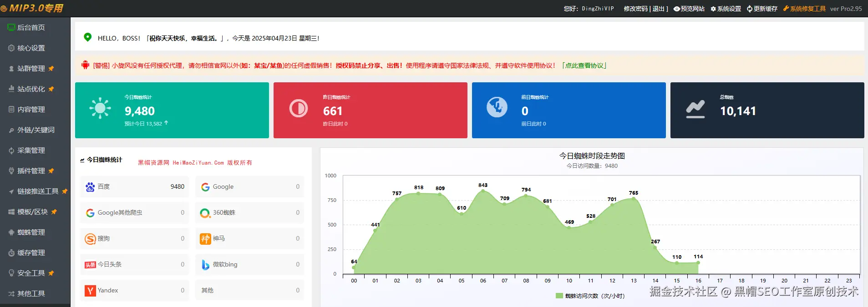Click the icon beside 缓存管理
868x307 pixels.
[x=11, y=253]
